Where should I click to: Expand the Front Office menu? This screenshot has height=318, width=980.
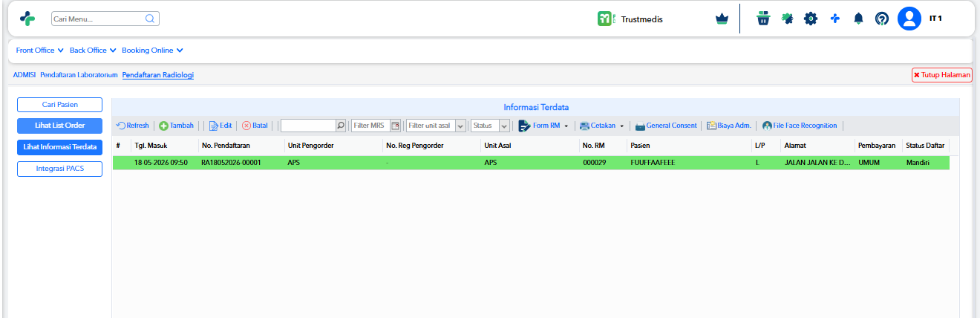point(40,51)
